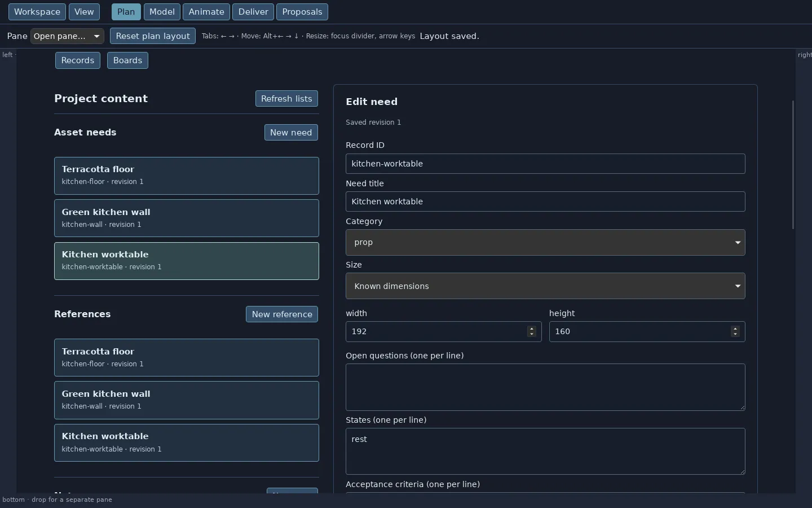
Task: Select Kitchen worktable in Asset needs
Action: pos(187,261)
